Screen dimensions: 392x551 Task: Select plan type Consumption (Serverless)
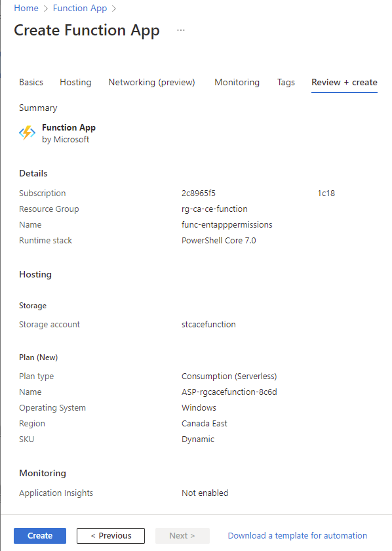[x=229, y=377]
